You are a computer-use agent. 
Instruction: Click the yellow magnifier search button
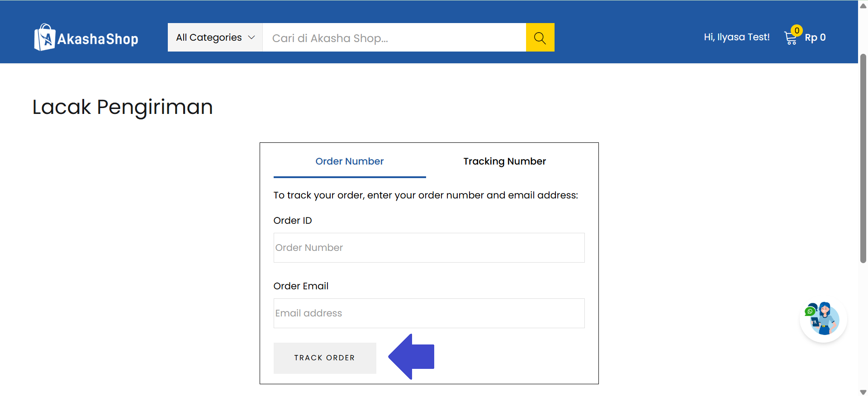(540, 38)
